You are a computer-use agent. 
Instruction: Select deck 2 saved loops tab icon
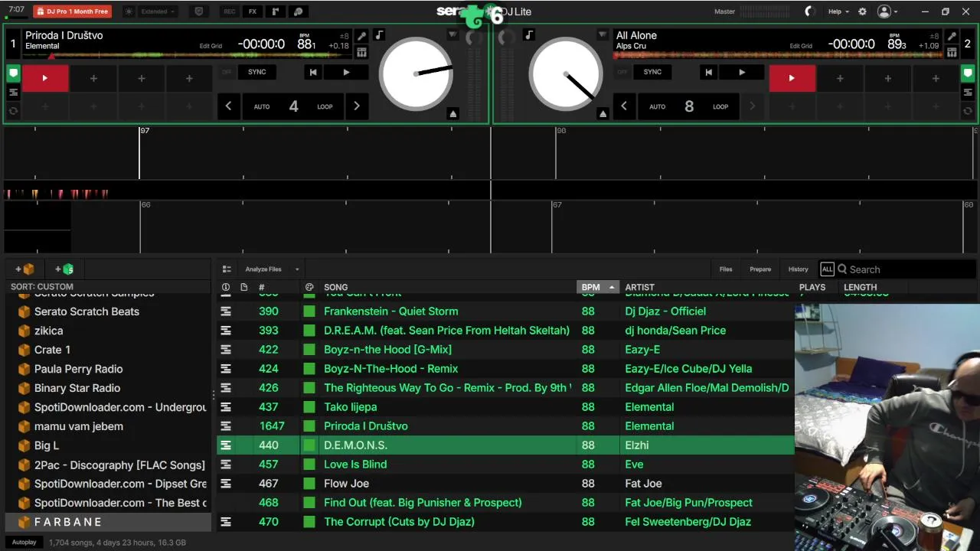[x=968, y=93]
